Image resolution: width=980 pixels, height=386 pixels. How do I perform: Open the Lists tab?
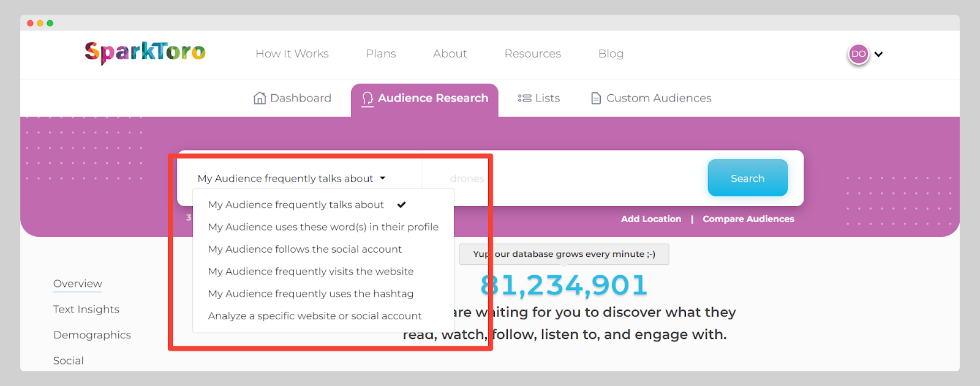(x=539, y=98)
